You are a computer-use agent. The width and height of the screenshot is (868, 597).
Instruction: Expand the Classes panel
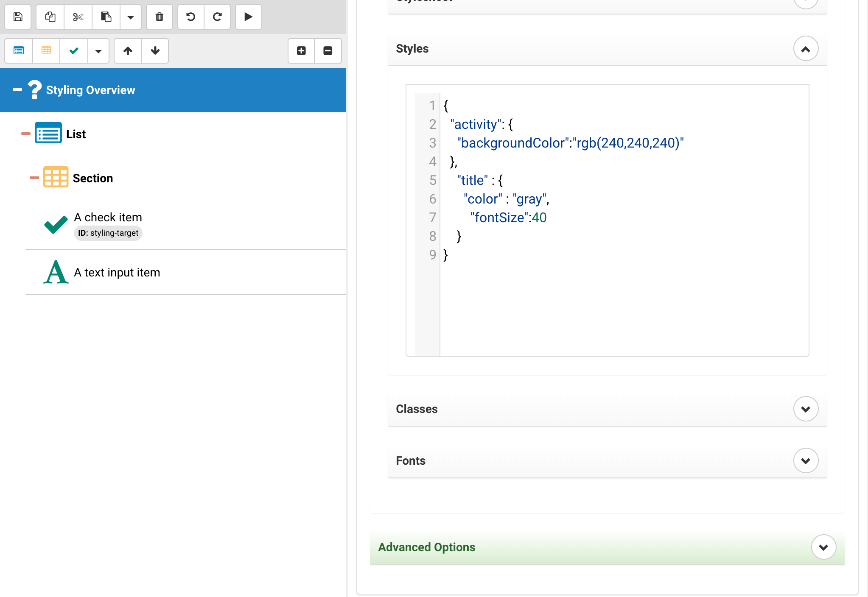[x=806, y=409]
